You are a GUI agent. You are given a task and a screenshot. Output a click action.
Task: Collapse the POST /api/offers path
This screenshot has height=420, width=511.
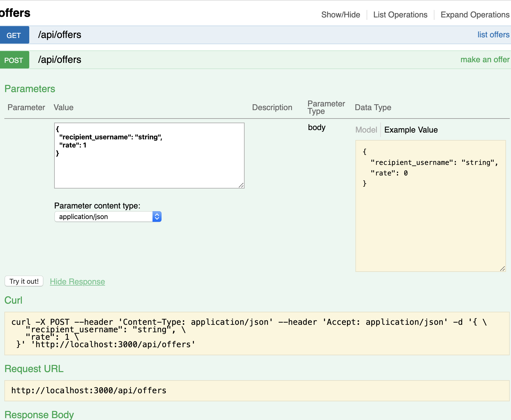59,60
